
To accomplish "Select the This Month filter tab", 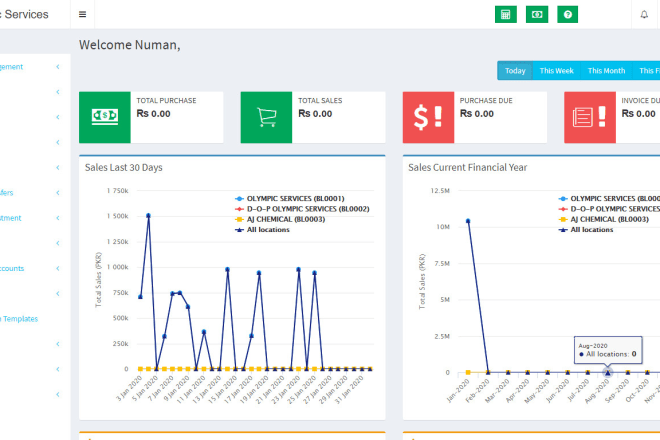I will pos(606,71).
